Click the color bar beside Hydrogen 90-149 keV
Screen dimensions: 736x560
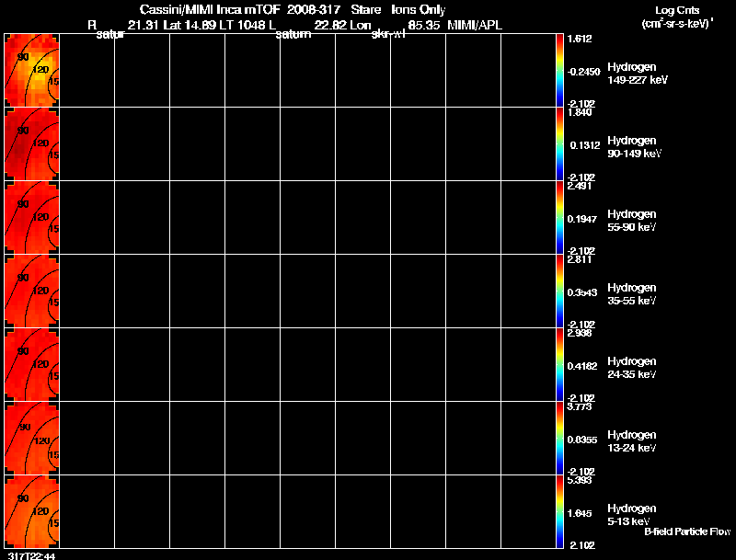[x=559, y=144]
